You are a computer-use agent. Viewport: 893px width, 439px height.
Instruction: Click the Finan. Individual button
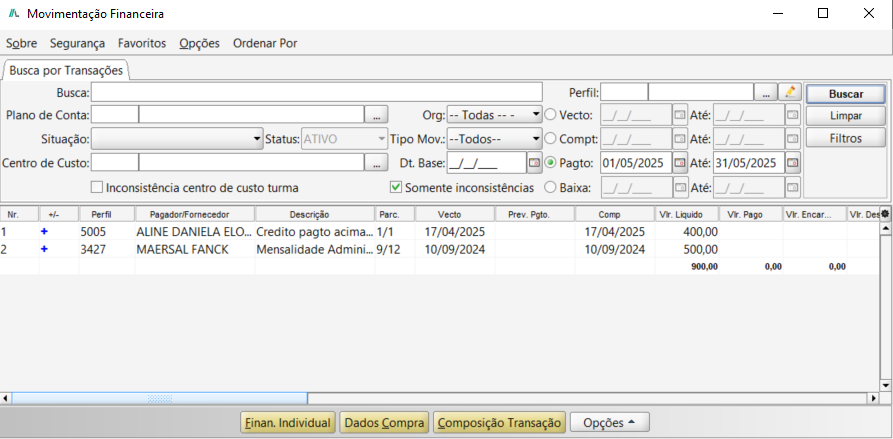[x=288, y=423]
